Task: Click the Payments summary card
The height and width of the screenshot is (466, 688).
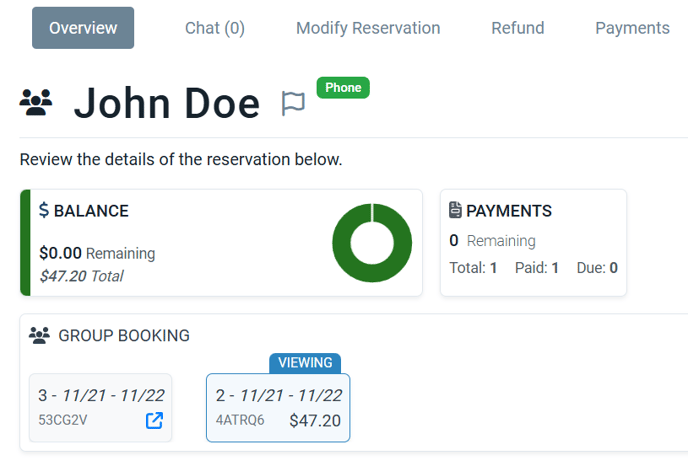Action: coord(533,243)
